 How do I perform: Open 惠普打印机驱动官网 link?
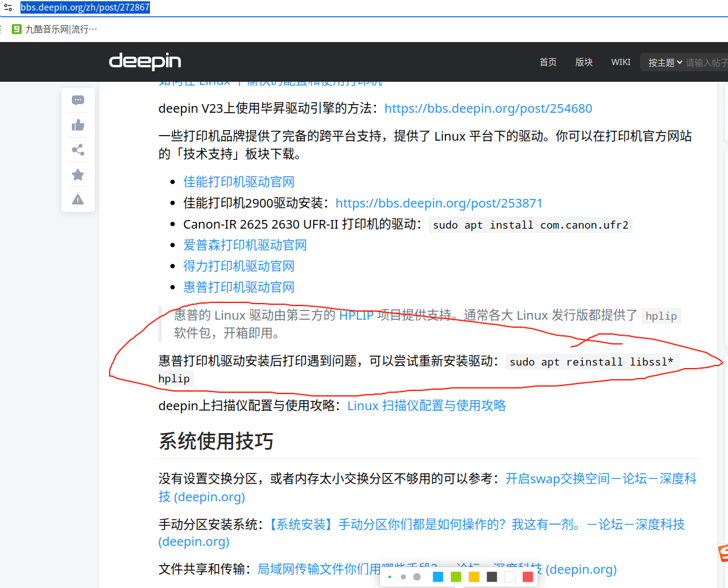[x=239, y=287]
